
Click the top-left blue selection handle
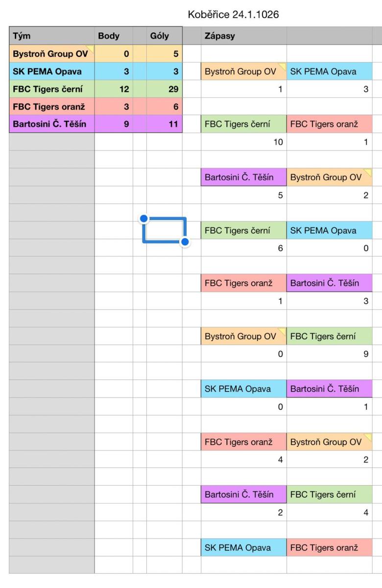click(x=143, y=218)
